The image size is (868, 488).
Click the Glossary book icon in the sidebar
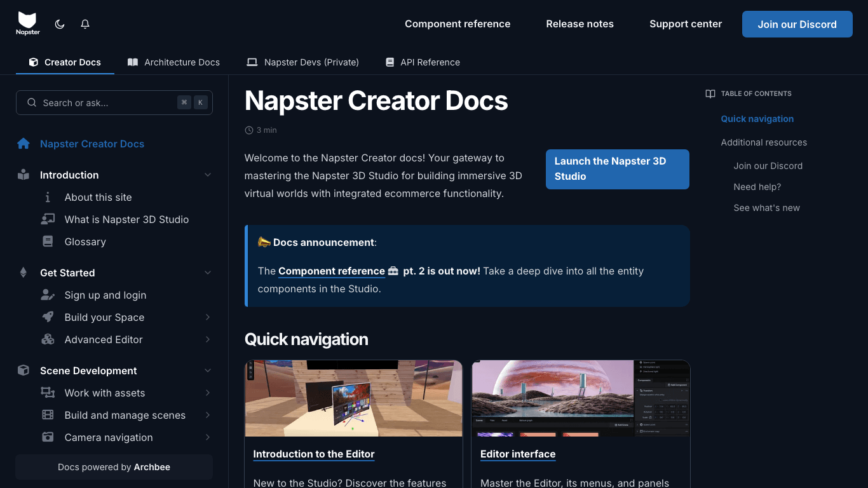tap(48, 241)
